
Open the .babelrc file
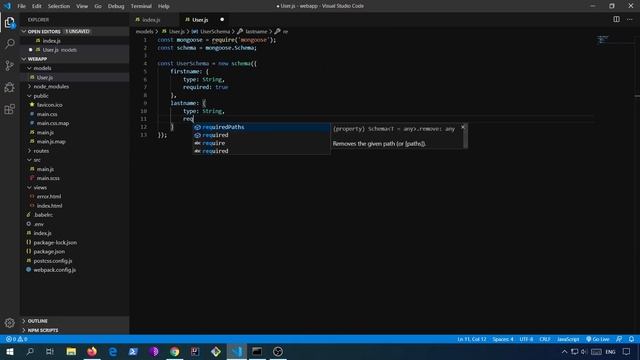[43, 215]
